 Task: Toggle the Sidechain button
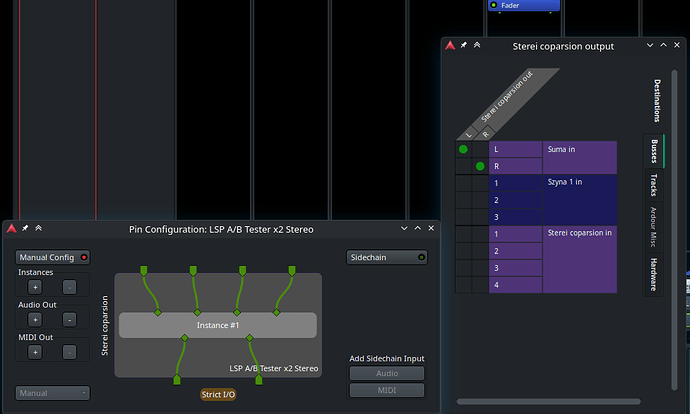click(x=387, y=257)
